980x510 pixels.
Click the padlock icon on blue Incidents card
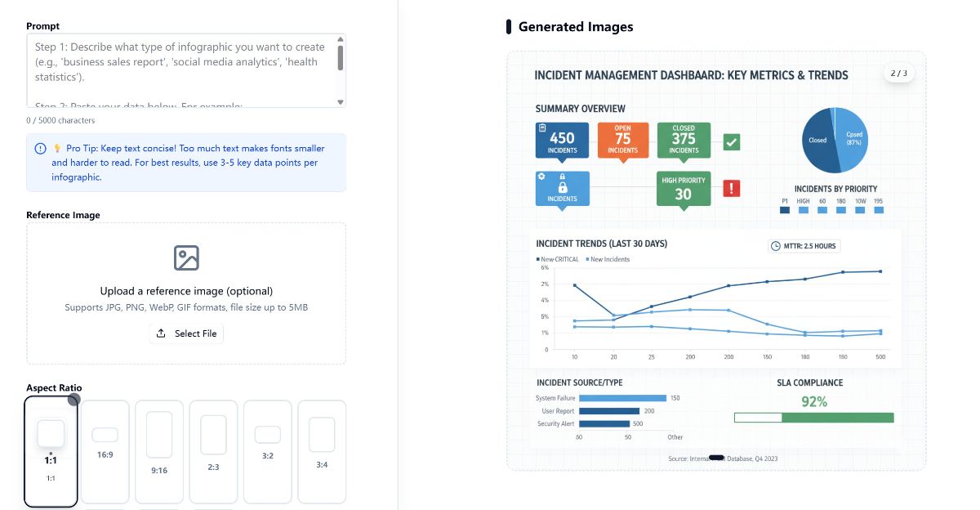pyautogui.click(x=562, y=186)
